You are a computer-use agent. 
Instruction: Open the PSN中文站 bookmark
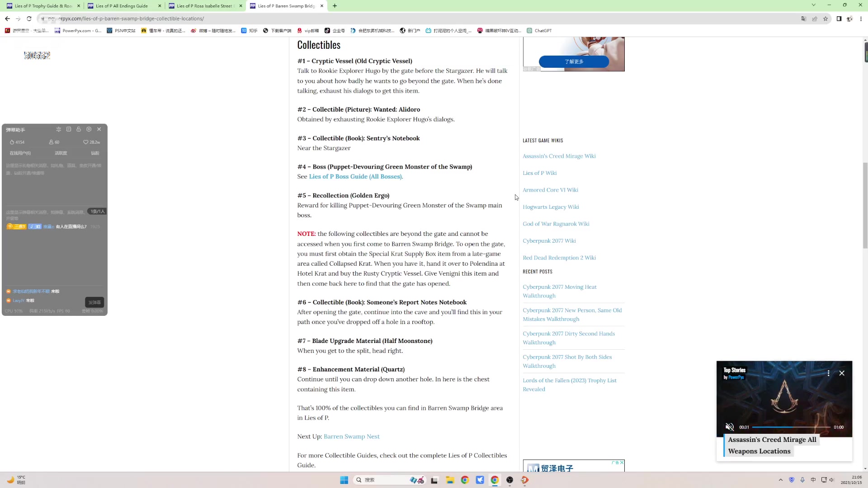121,31
